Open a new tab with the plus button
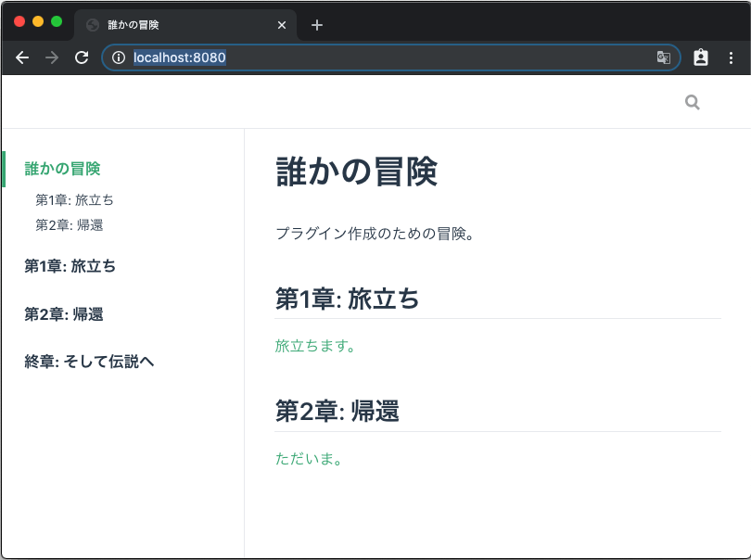 tap(316, 25)
